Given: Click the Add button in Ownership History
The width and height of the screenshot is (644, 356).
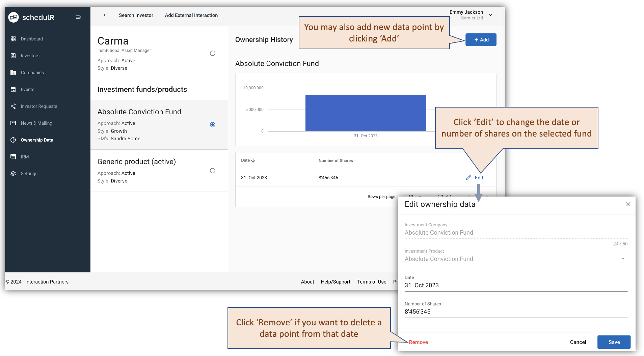Looking at the screenshot, I should click(481, 39).
